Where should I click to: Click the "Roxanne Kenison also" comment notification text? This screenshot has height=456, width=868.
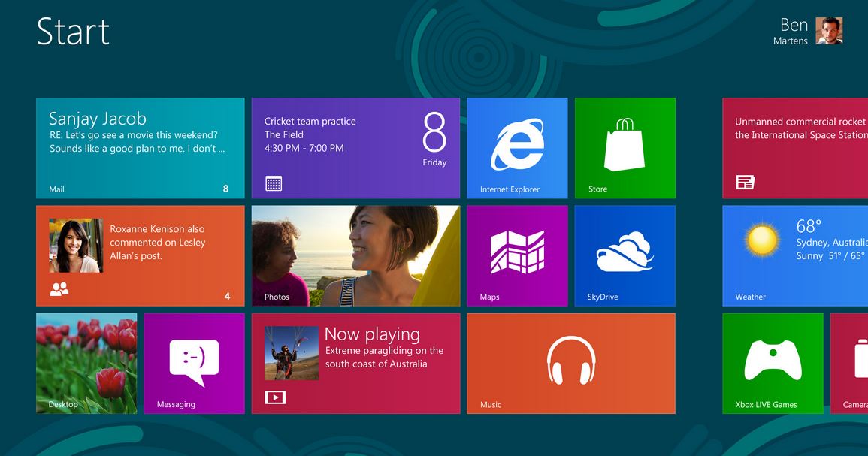[157, 229]
